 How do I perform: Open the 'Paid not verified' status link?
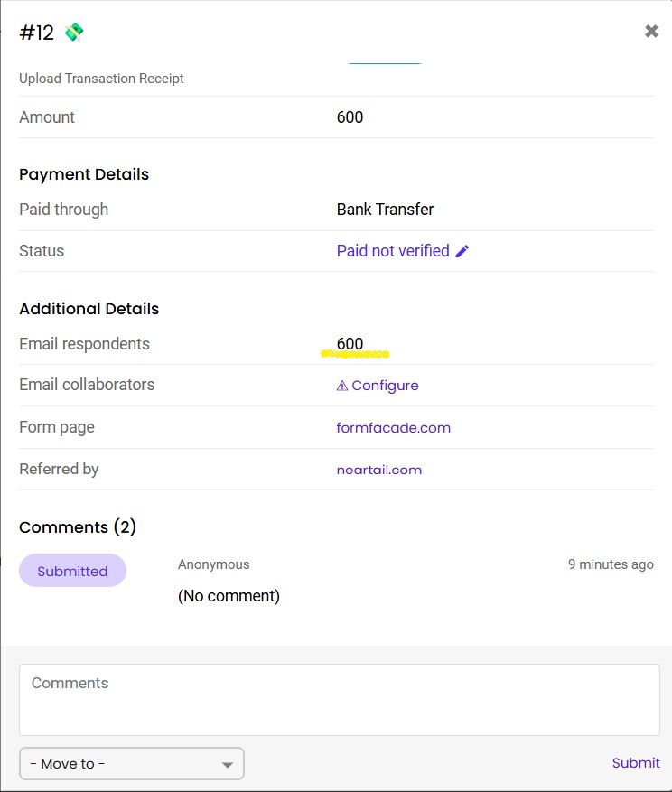[x=393, y=251]
